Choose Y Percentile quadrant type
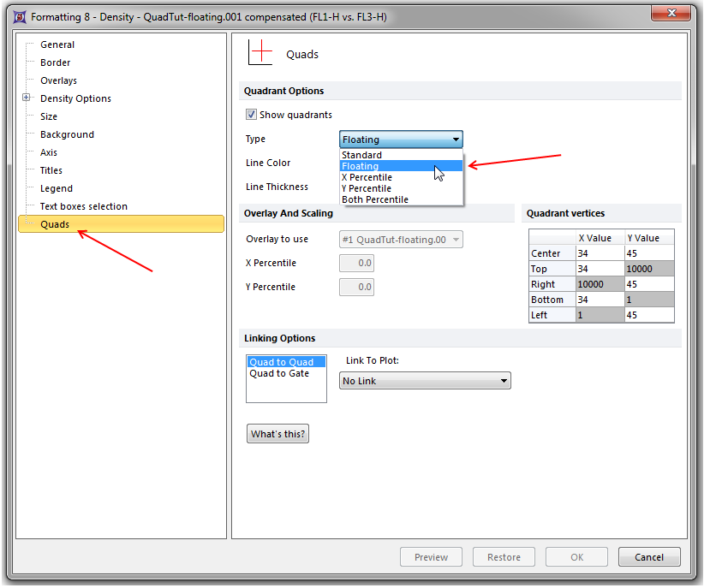Screen dimensions: 704x588 [367, 188]
